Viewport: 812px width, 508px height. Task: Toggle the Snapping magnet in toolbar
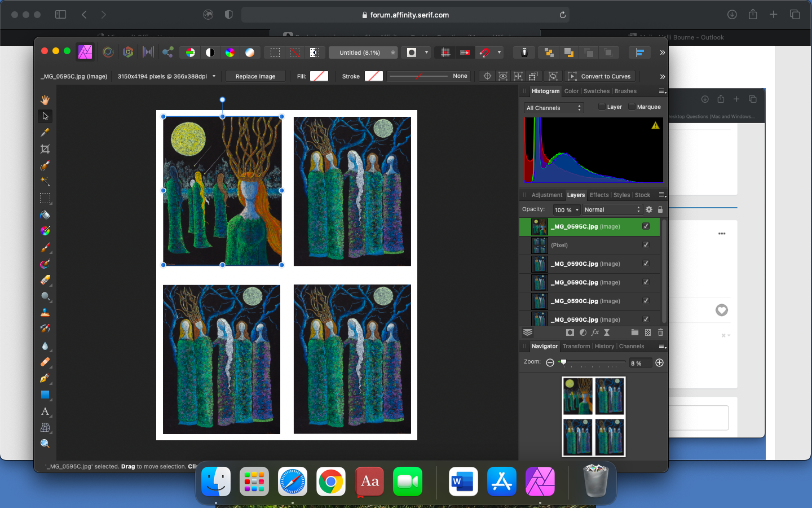pyautogui.click(x=485, y=52)
